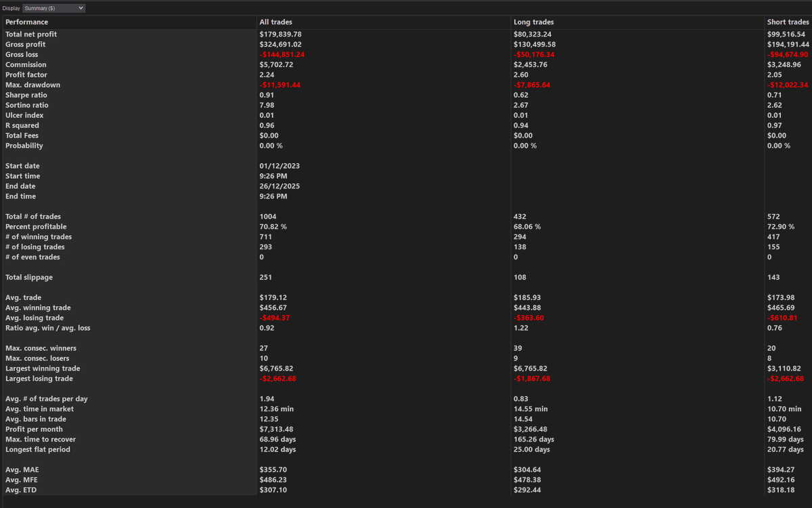Select Long trades net profit $80,323.24
Screen dimensions: 812x508
(x=533, y=34)
